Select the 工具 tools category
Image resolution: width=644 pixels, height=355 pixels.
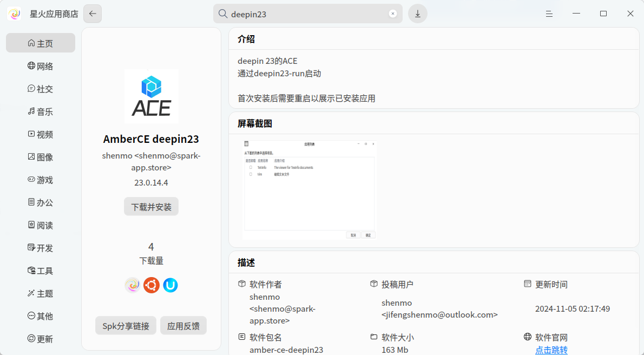(41, 271)
